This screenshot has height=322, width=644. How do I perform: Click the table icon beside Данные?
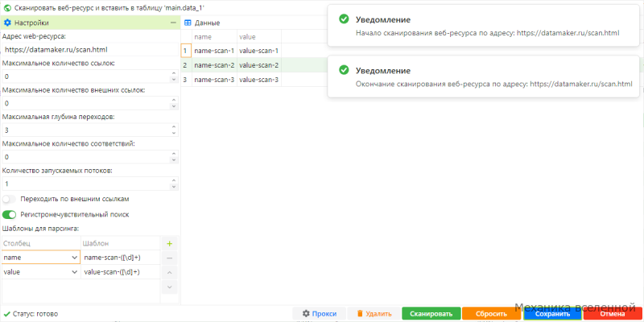[188, 23]
